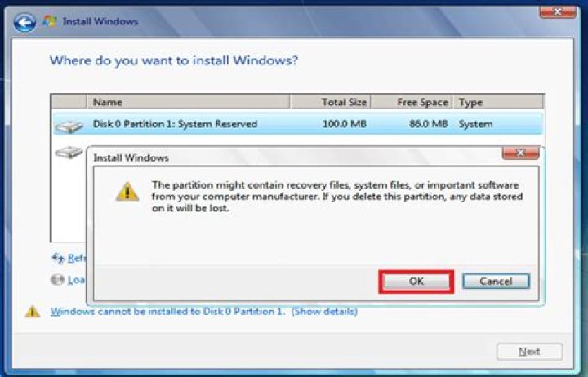
Task: Sort by the Type column header
Action: (497, 103)
